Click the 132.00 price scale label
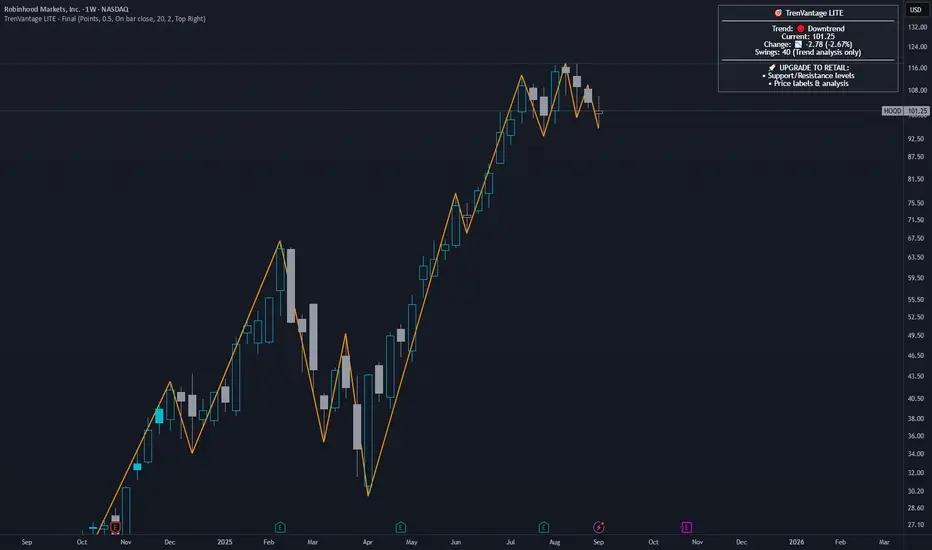 [918, 27]
